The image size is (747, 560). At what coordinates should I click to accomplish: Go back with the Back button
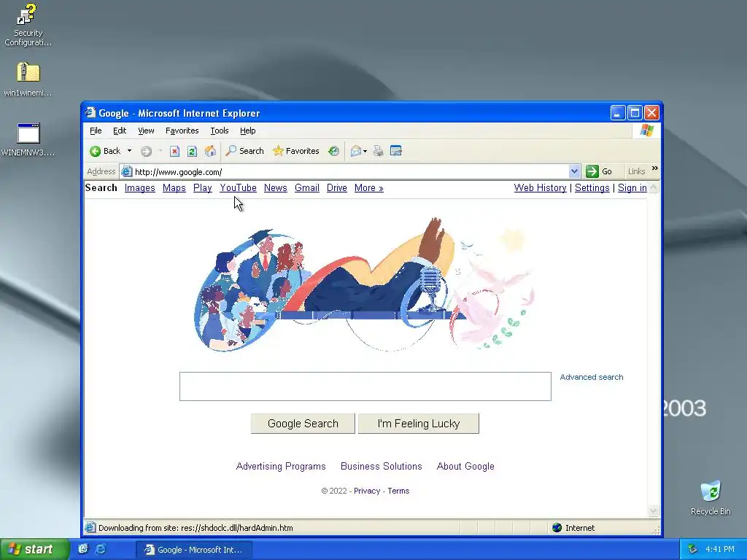coord(105,151)
